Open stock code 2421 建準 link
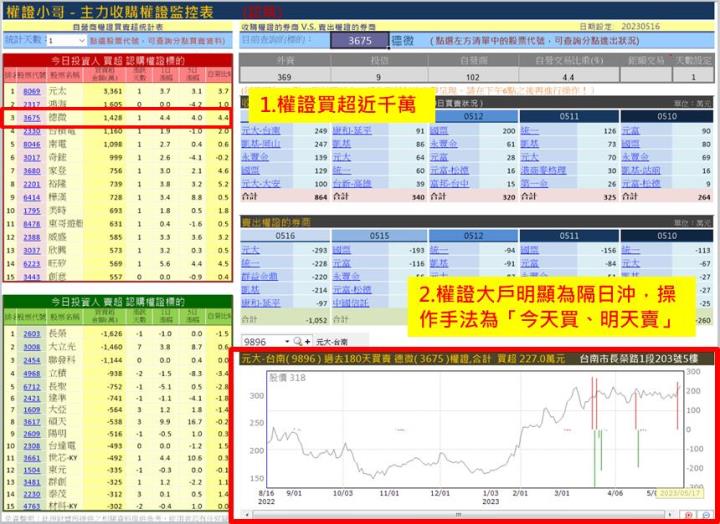 coord(32,398)
